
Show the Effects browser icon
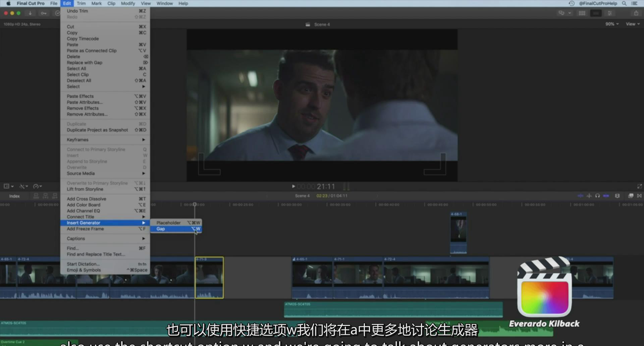[x=631, y=196]
